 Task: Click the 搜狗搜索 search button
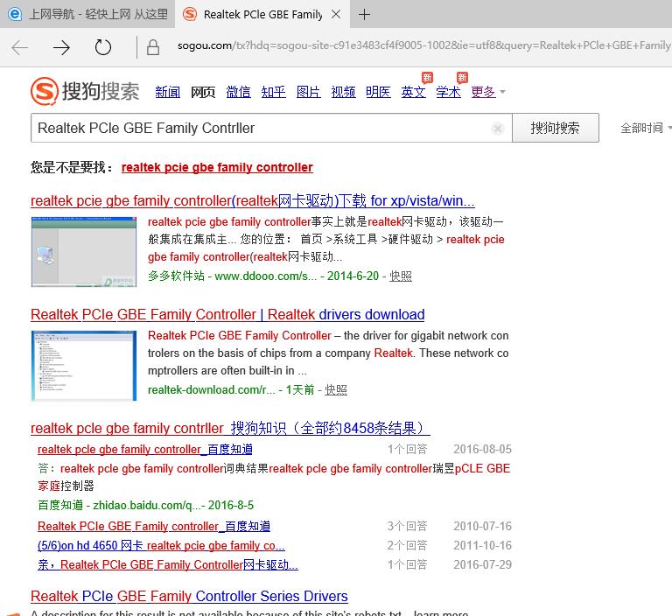pos(556,128)
